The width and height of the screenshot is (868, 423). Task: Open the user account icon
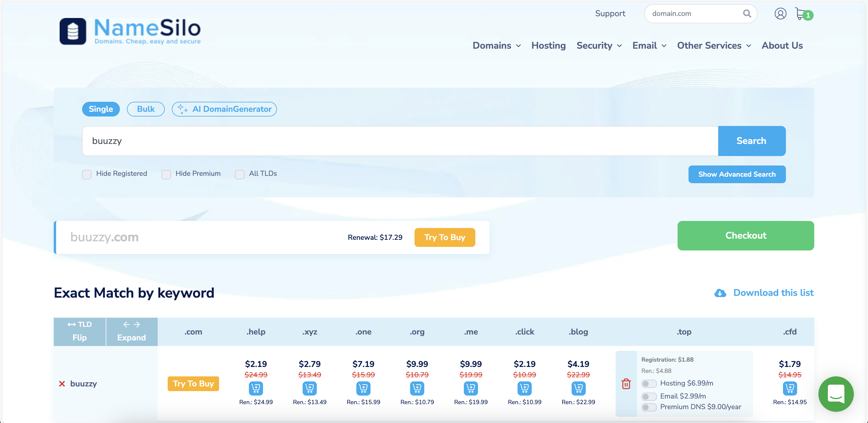pos(780,14)
